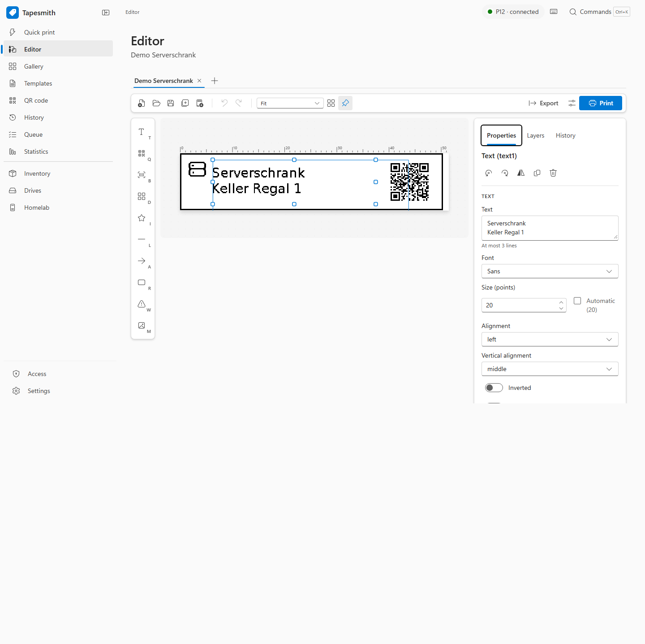Delete the text1 element with the trash icon
The image size is (645, 644).
553,173
